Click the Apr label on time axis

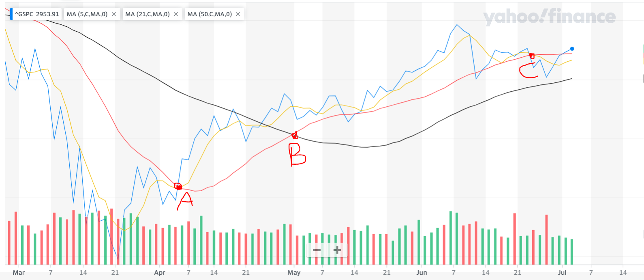click(x=160, y=273)
